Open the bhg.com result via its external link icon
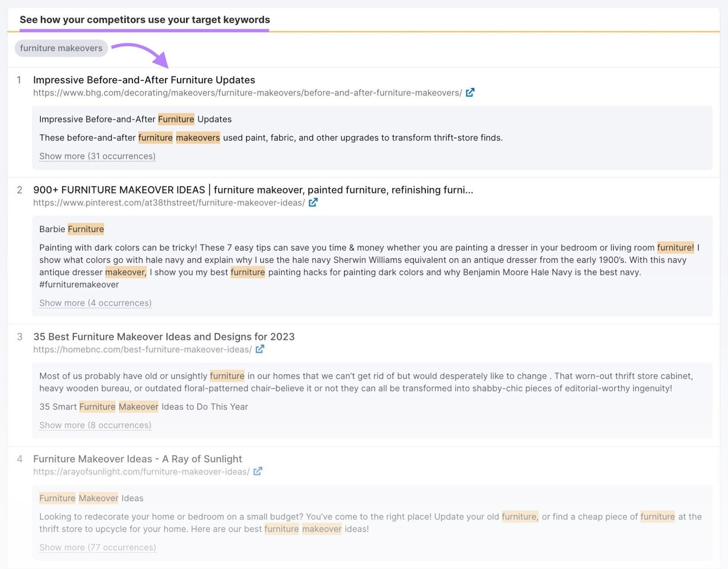The width and height of the screenshot is (728, 569). [x=471, y=92]
